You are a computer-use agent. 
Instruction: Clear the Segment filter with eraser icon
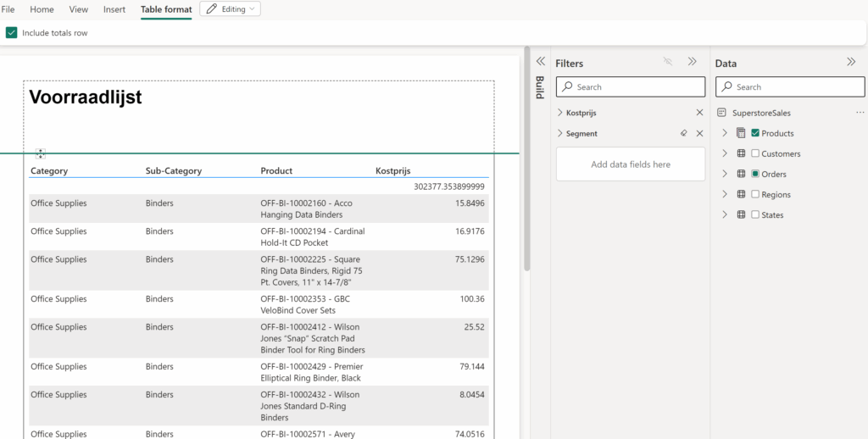point(683,134)
